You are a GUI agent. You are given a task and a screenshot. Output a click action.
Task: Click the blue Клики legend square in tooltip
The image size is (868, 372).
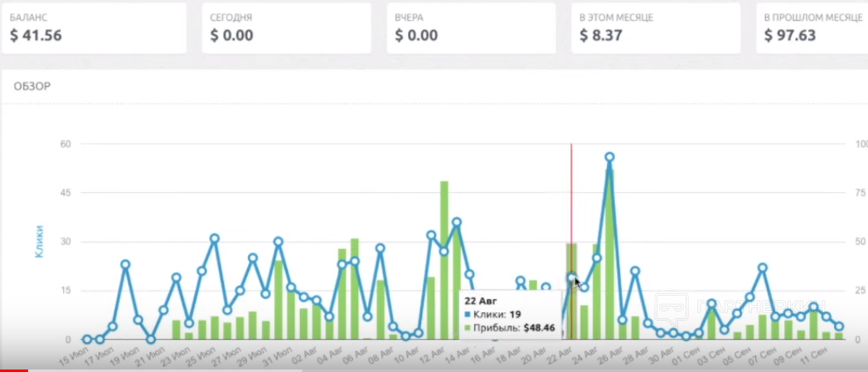point(468,315)
